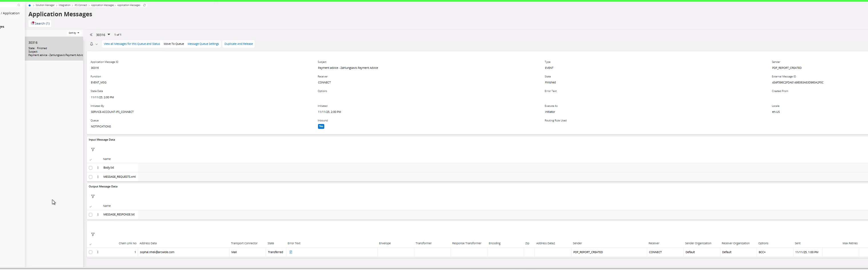The width and height of the screenshot is (868, 270).
Task: Click the Name header in Input Message Data
Action: click(x=107, y=159)
